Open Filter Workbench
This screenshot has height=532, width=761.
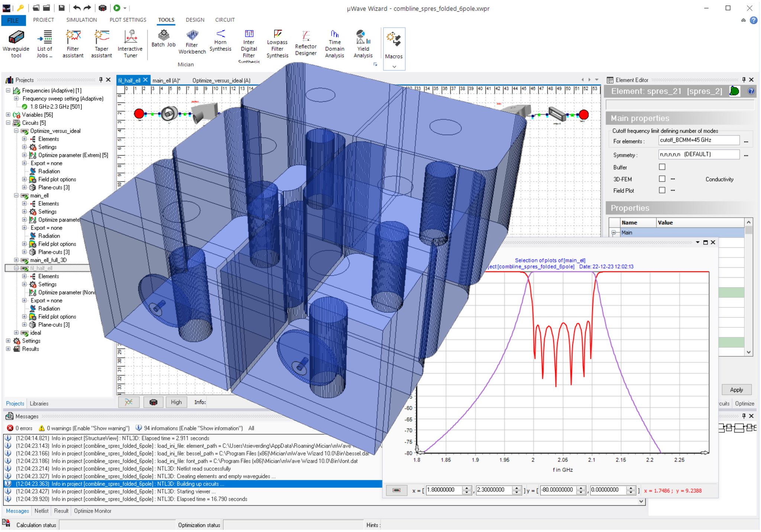192,42
